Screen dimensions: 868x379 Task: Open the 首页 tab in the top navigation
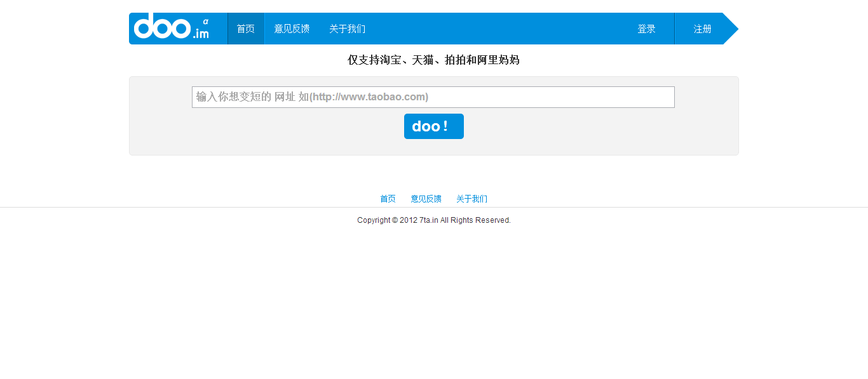tap(245, 29)
